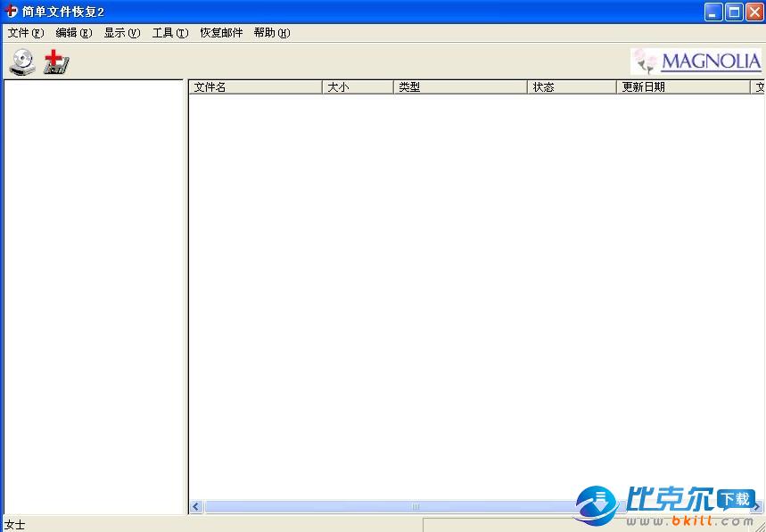
Task: Open the 恢复邮件 menu
Action: tap(221, 33)
